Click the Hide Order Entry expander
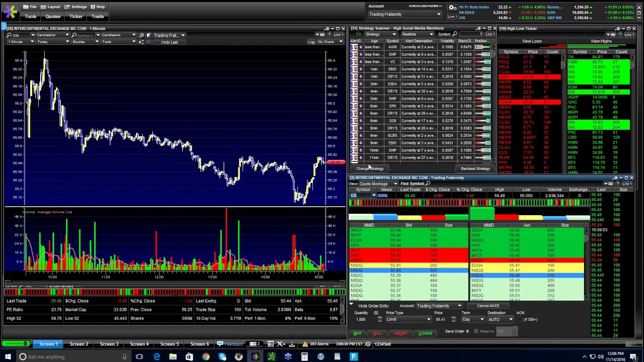This screenshot has width=644, height=362. click(351, 304)
